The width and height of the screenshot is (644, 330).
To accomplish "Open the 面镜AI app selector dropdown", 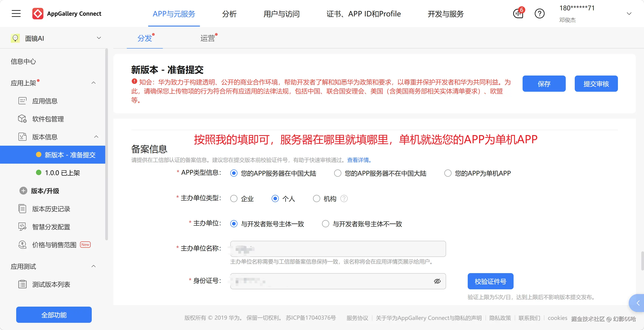I will (99, 38).
